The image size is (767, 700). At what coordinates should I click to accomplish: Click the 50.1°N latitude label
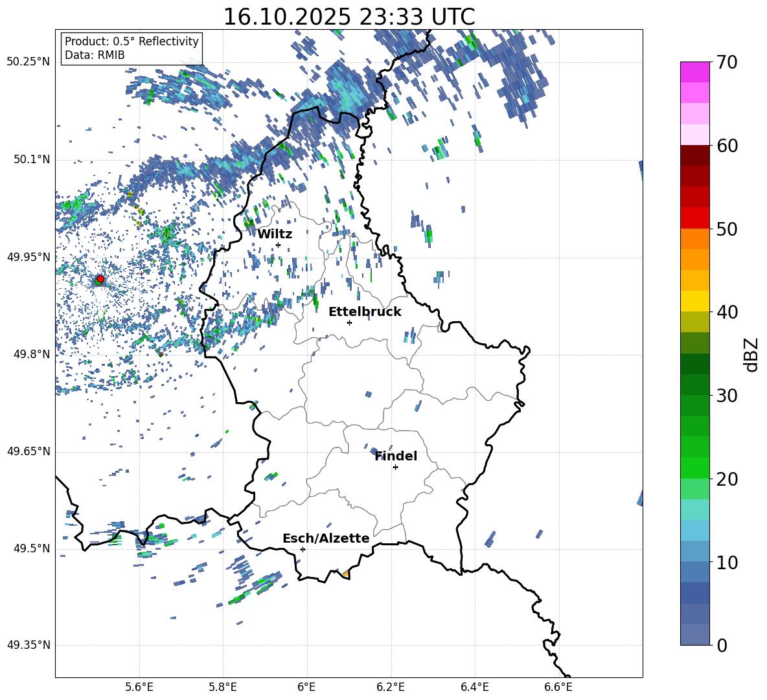click(x=31, y=159)
